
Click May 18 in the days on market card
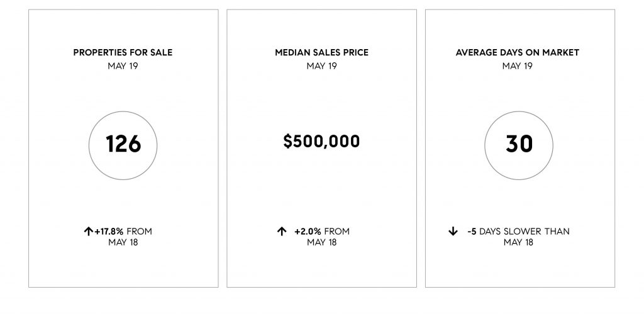tap(518, 242)
